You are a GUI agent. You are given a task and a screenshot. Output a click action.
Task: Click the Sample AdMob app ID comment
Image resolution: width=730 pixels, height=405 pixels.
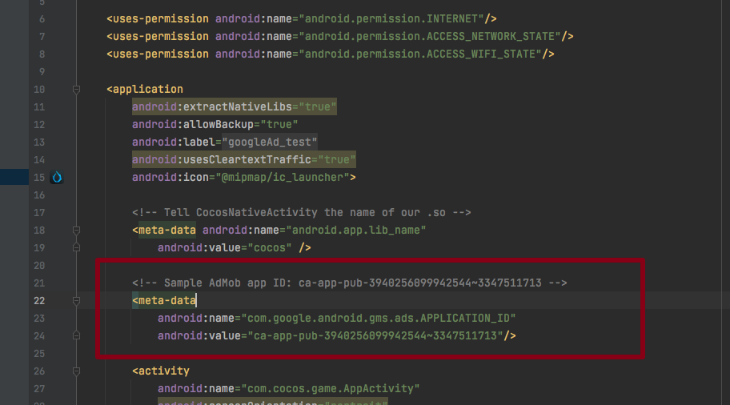click(349, 283)
